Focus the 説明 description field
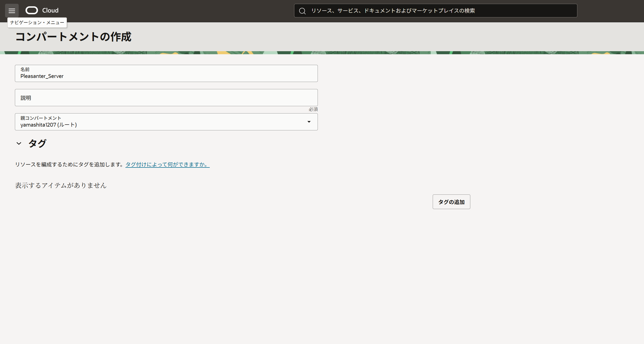Image resolution: width=644 pixels, height=344 pixels. pyautogui.click(x=166, y=98)
